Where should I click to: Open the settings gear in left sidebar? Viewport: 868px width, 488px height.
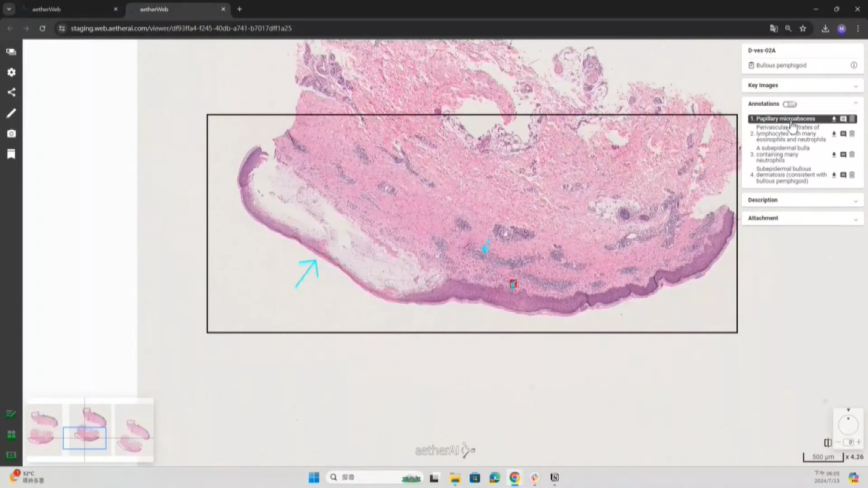tap(11, 72)
